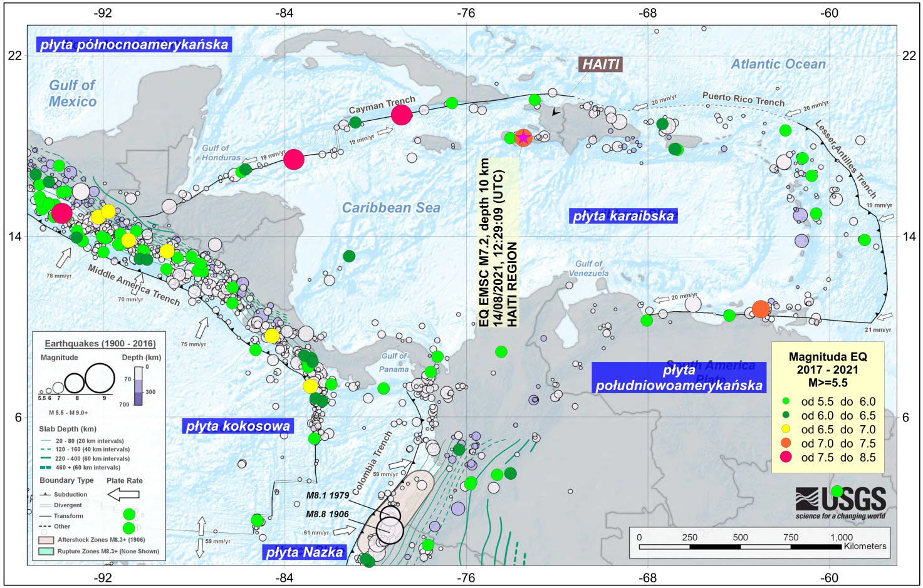Viewport: 923px width, 588px height.
Task: Click the 'M8.1 1979' annotation
Action: click(x=327, y=495)
